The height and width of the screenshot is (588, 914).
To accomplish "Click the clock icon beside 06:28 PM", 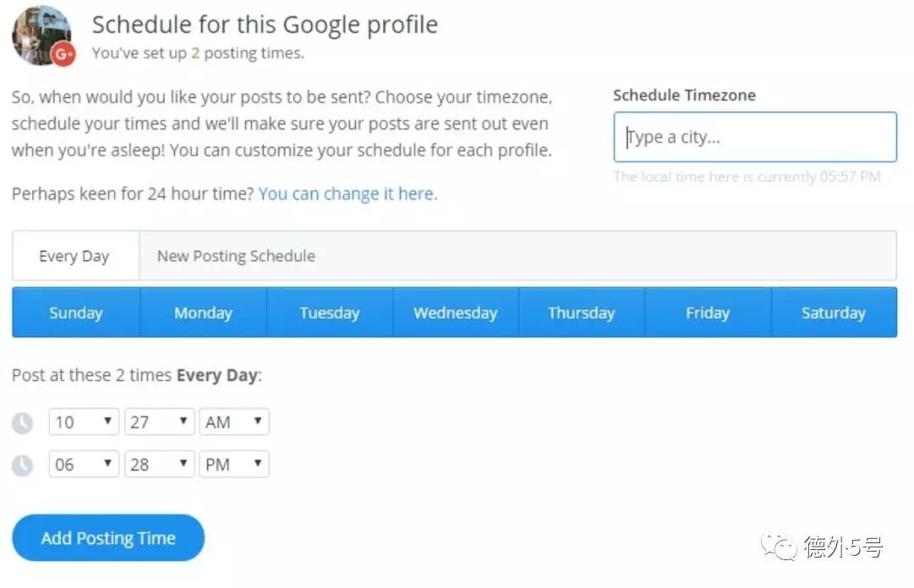I will click(23, 465).
